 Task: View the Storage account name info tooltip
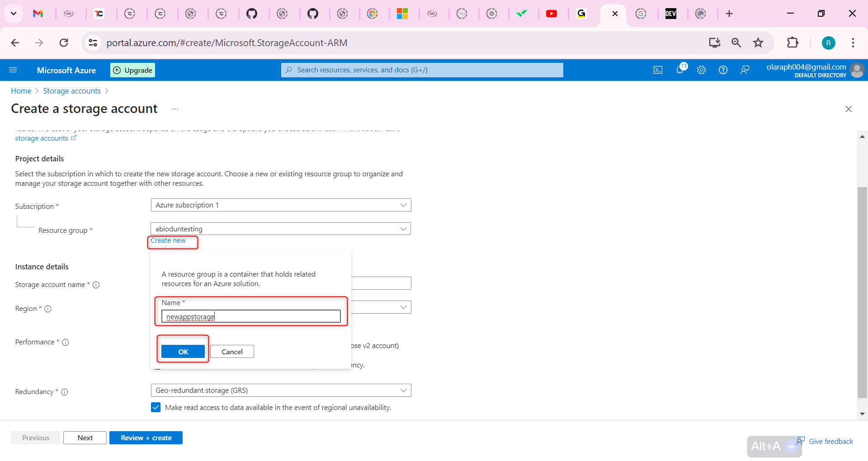[x=96, y=285]
